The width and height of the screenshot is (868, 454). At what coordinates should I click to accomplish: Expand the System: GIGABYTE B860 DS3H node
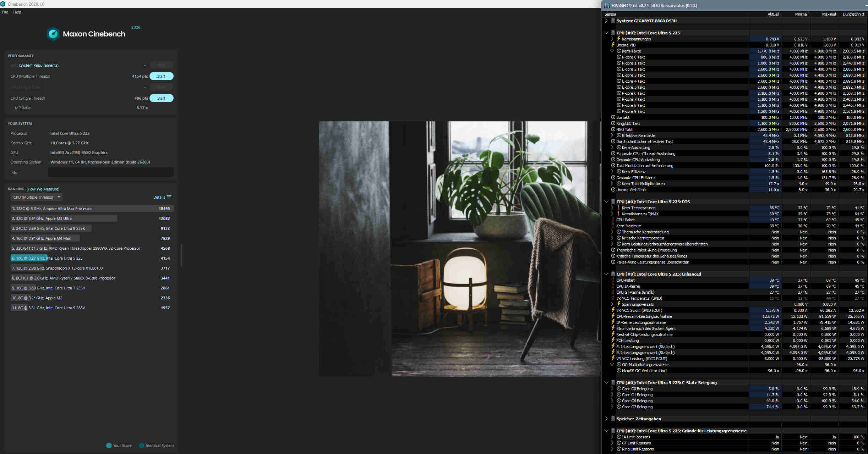coord(606,21)
